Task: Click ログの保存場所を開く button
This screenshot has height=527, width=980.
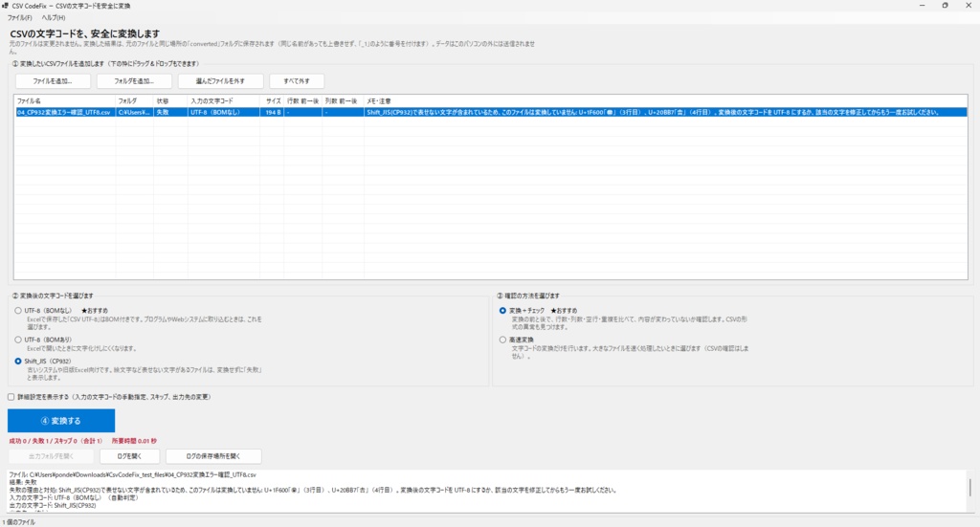Action: click(213, 456)
